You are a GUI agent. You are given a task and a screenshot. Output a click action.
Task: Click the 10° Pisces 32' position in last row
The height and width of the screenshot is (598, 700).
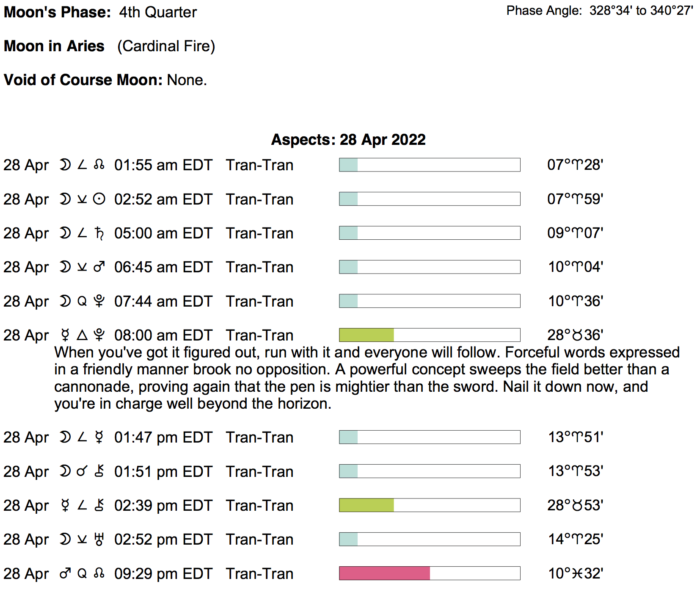click(576, 573)
